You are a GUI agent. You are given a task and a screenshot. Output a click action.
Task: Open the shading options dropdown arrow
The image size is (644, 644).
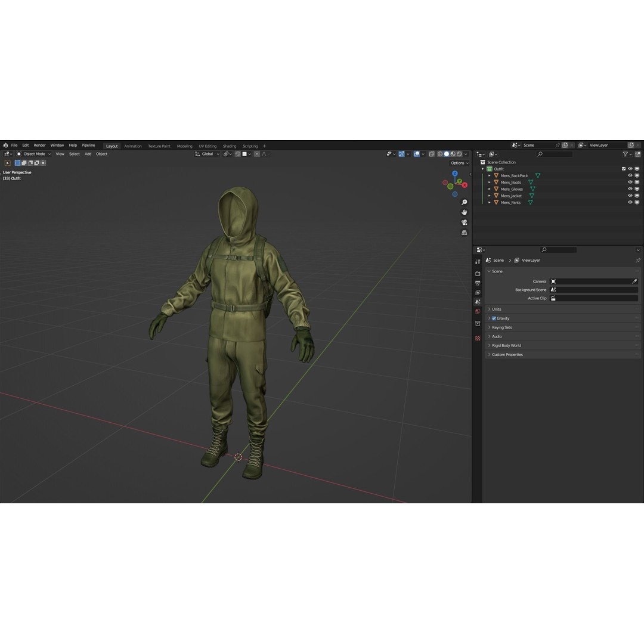[466, 154]
